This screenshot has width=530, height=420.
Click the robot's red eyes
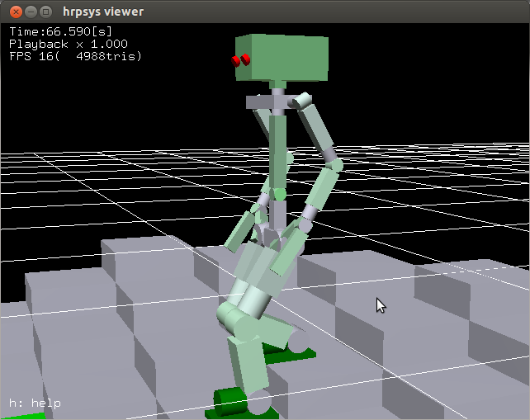pyautogui.click(x=240, y=59)
